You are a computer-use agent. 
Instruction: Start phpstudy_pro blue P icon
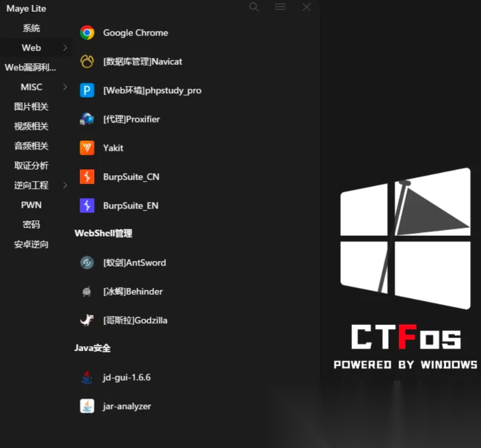tap(87, 90)
